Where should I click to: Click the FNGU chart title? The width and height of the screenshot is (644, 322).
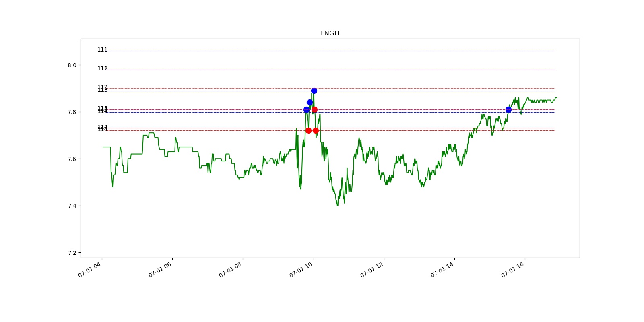(330, 33)
